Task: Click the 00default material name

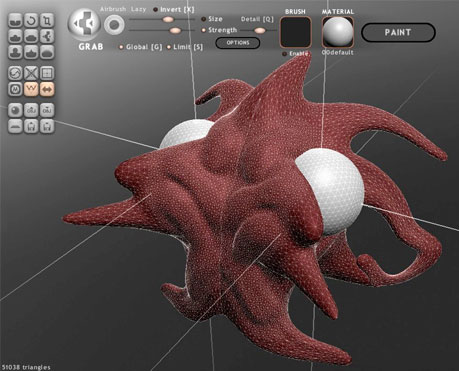Action: point(338,53)
